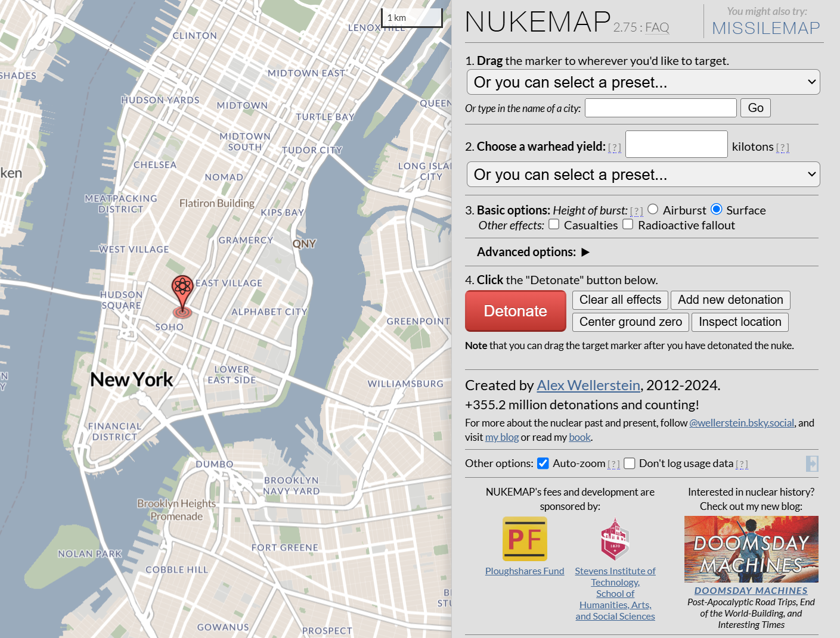Click help marker next to Height of burst
This screenshot has width=840, height=638.
pyautogui.click(x=637, y=211)
